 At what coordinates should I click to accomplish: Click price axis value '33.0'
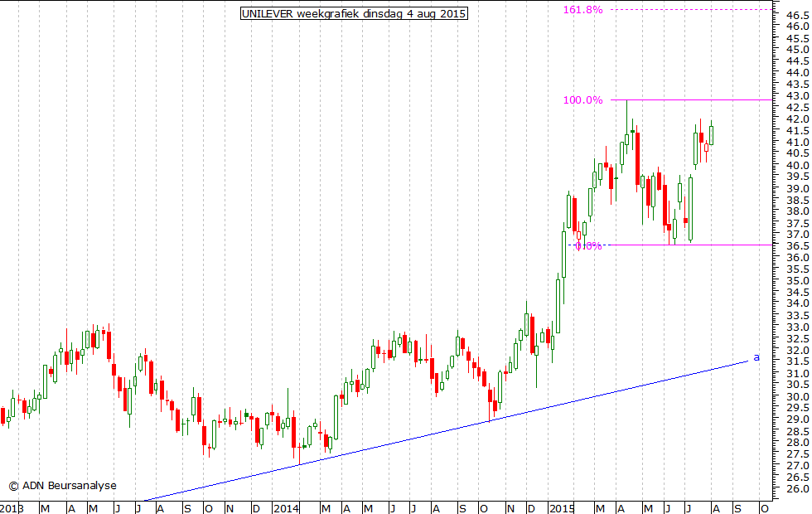point(797,327)
